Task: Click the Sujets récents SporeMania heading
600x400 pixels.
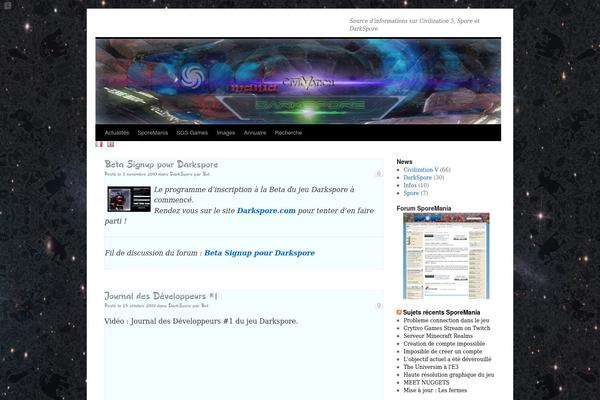Action: [441, 312]
